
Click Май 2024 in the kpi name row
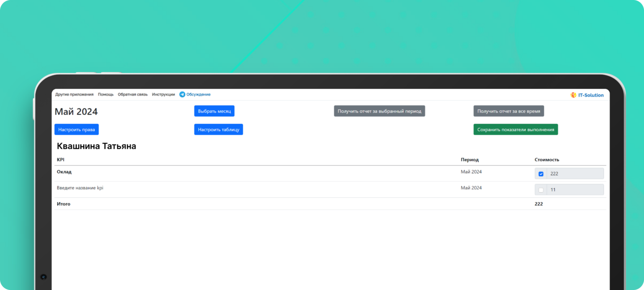(x=471, y=188)
